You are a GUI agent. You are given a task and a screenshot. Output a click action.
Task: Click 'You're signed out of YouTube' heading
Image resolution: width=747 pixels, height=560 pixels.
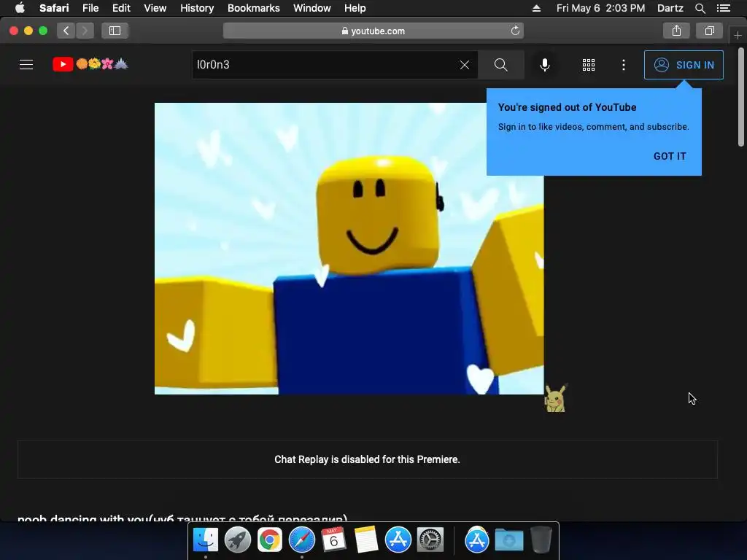coord(567,107)
